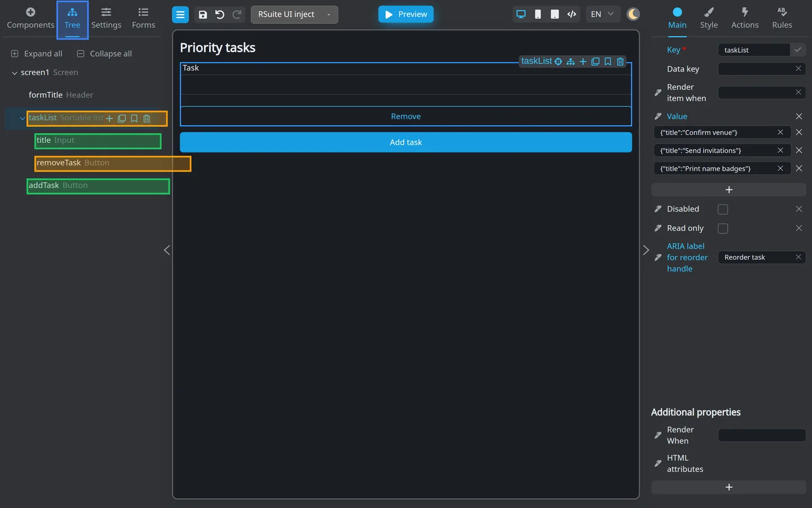812x508 pixels.
Task: Click crosshair icon on canvas taskList toolbar
Action: (x=558, y=62)
